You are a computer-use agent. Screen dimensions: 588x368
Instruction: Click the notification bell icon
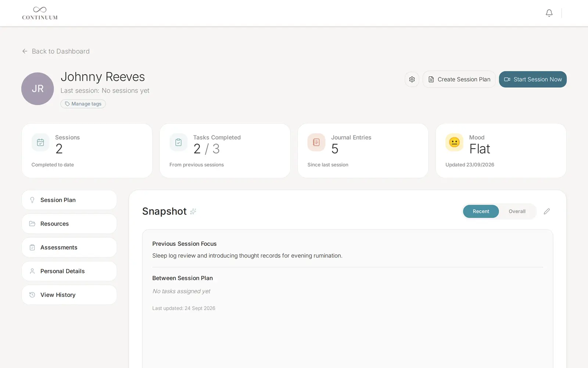549,13
